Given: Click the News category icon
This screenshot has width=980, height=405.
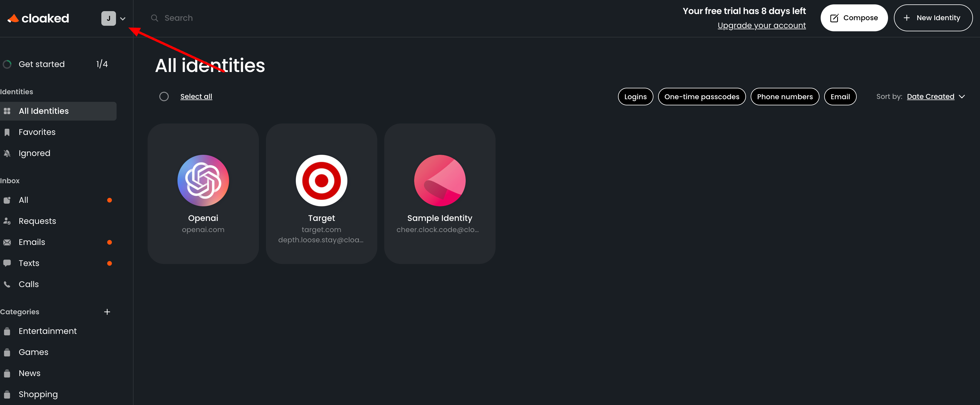Looking at the screenshot, I should point(7,373).
